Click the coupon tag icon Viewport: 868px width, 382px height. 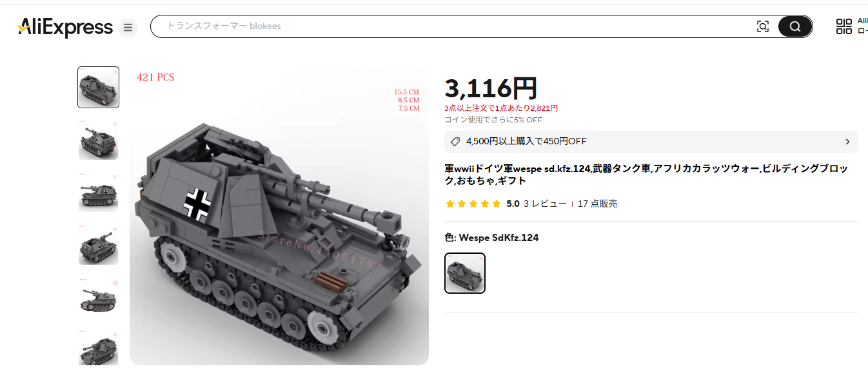(455, 142)
